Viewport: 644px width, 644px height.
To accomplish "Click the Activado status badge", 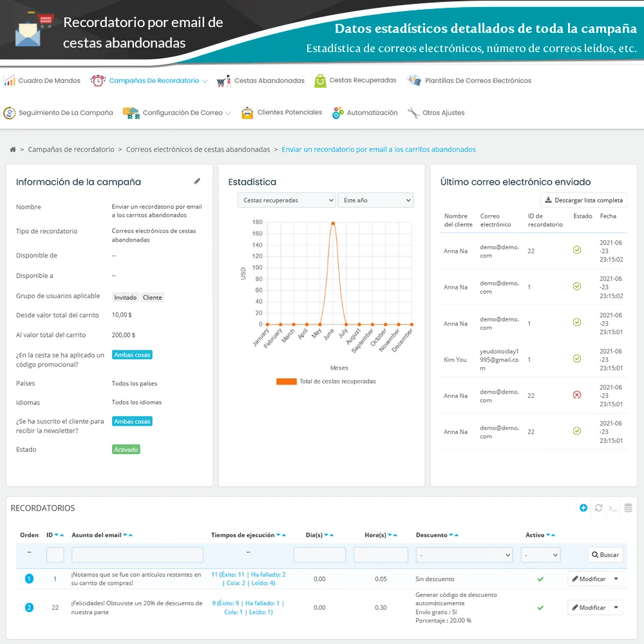I will click(126, 449).
